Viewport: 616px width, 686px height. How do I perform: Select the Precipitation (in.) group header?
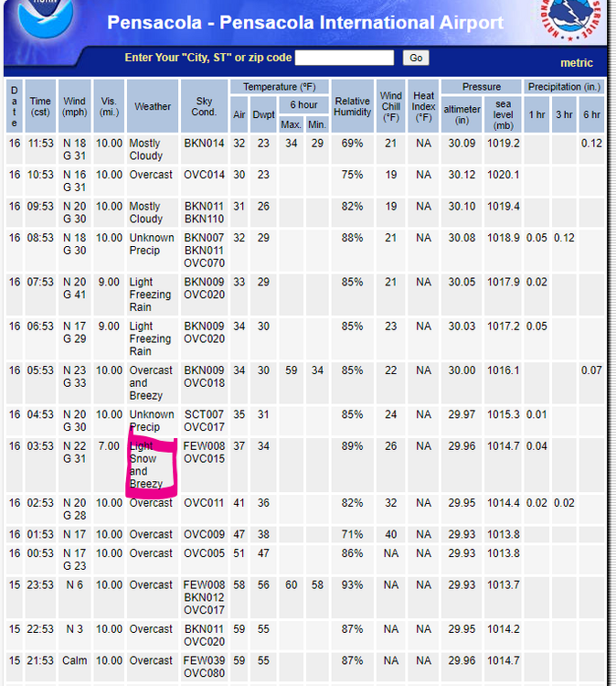click(x=564, y=87)
